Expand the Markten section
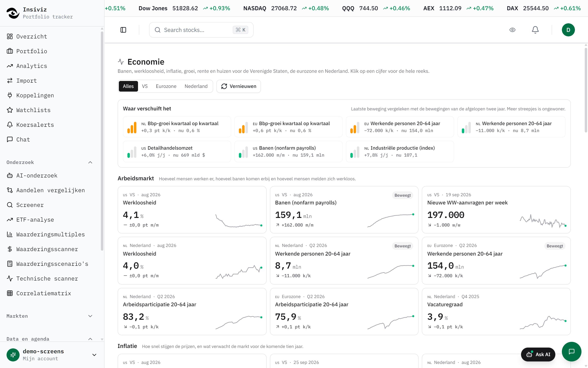This screenshot has height=368, width=588. 90,316
